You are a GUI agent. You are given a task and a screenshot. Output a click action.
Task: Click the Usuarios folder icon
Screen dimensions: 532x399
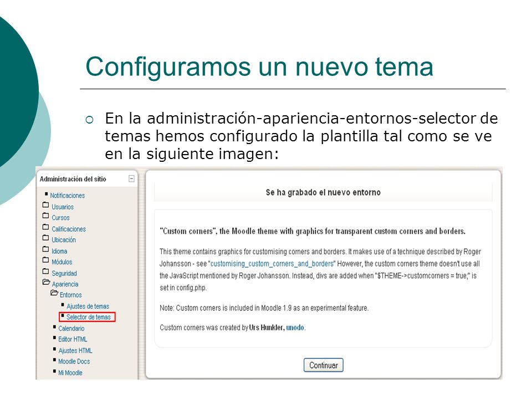46,204
